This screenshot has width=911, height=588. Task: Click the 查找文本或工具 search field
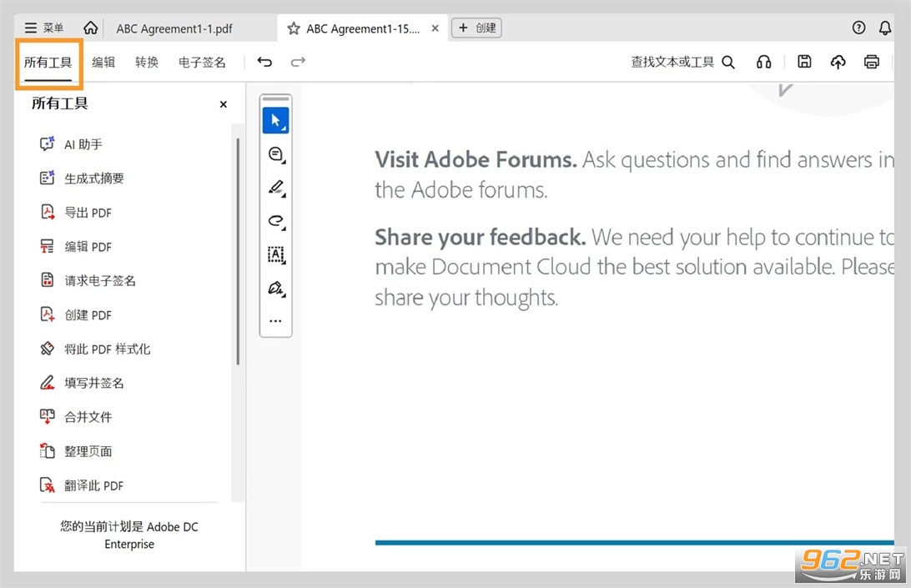coord(672,63)
